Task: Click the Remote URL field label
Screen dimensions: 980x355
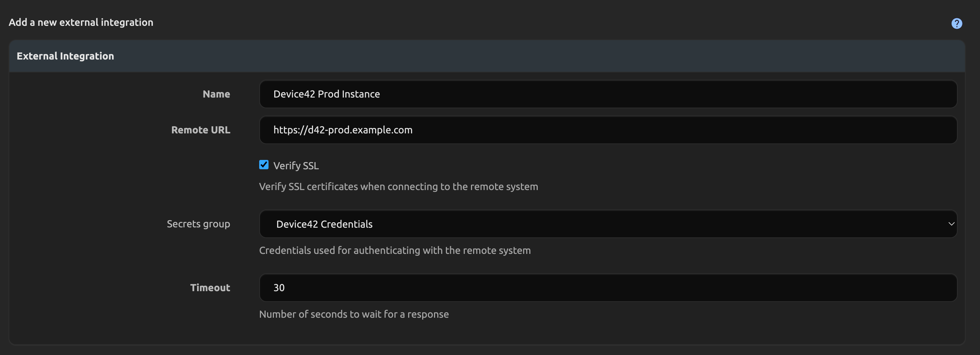Action: pyautogui.click(x=201, y=130)
